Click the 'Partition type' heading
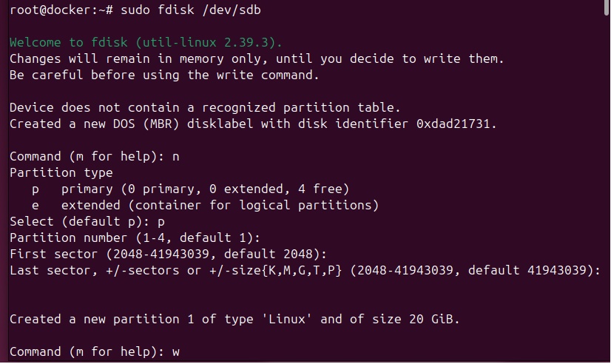Viewport: 611px width, 364px height. click(x=61, y=173)
